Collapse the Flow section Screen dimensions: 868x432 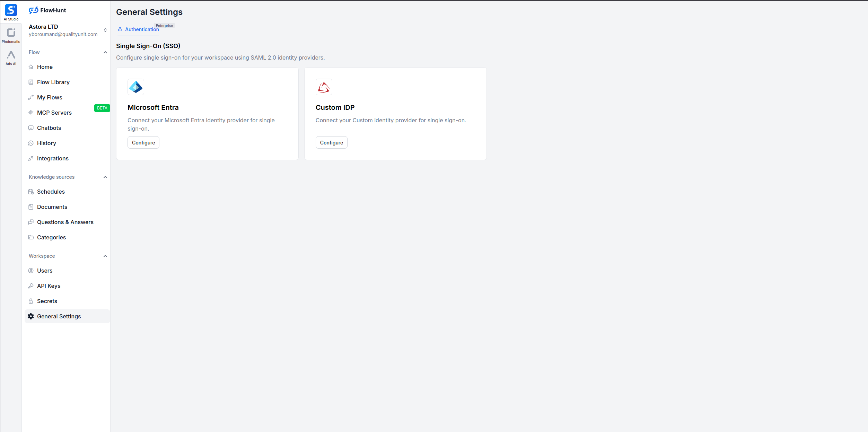(105, 52)
